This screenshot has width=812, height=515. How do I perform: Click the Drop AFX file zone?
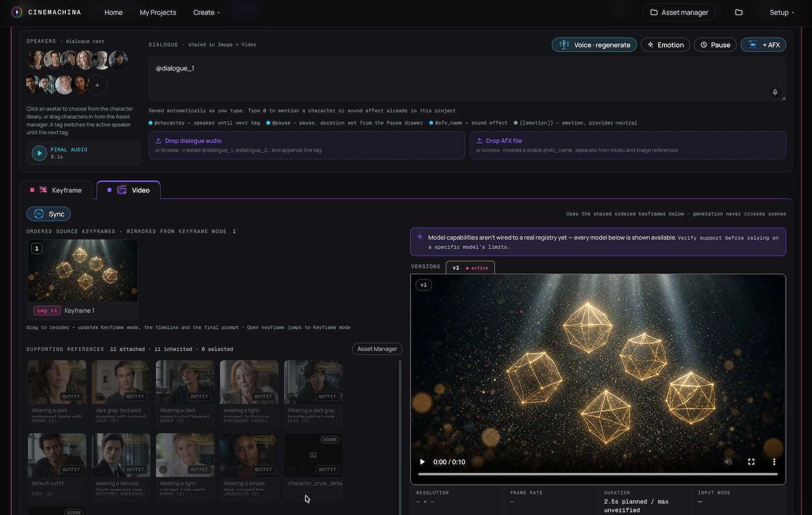click(628, 145)
